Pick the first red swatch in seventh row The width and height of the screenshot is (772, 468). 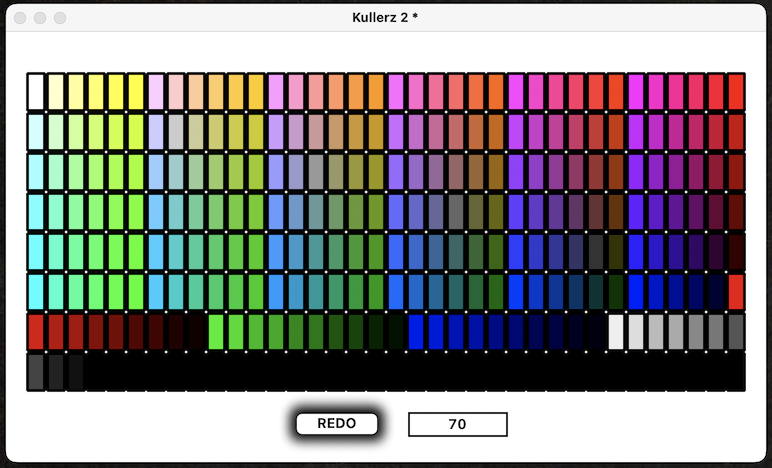click(36, 331)
